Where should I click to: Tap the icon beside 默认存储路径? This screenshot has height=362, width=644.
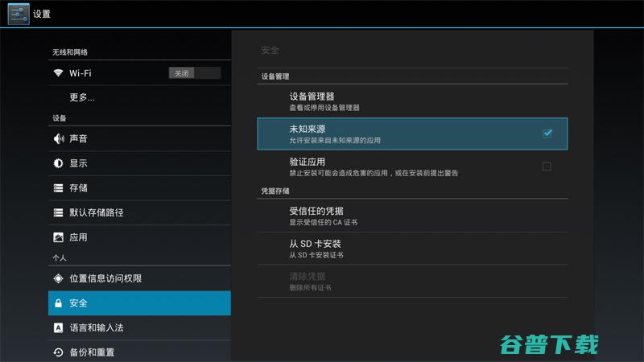[x=58, y=212]
